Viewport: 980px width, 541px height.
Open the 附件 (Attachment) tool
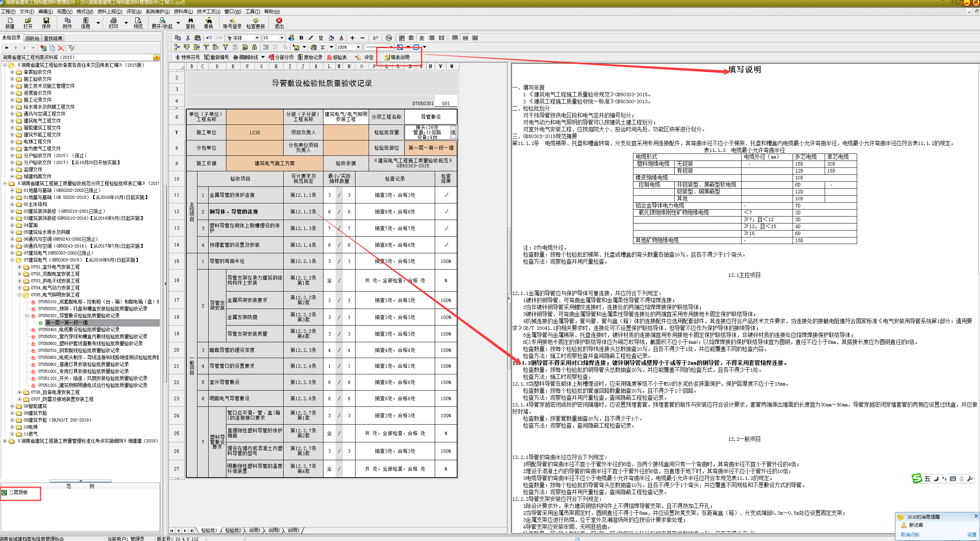[x=67, y=23]
